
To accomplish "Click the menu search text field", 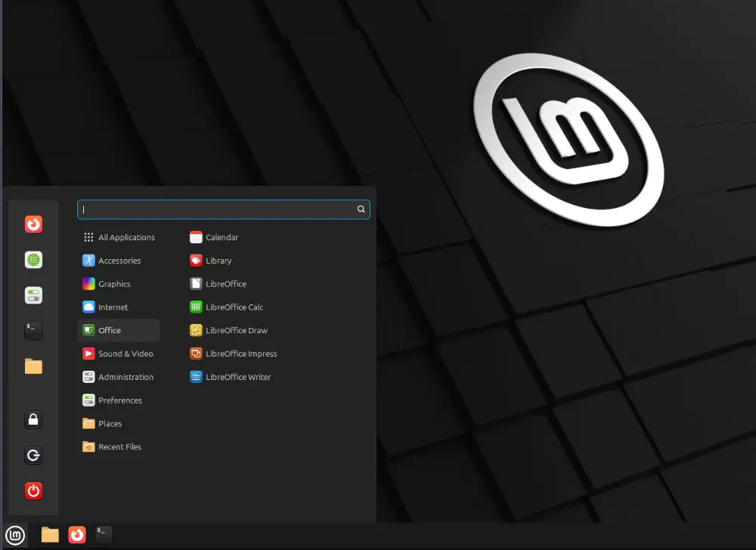I will [x=218, y=209].
